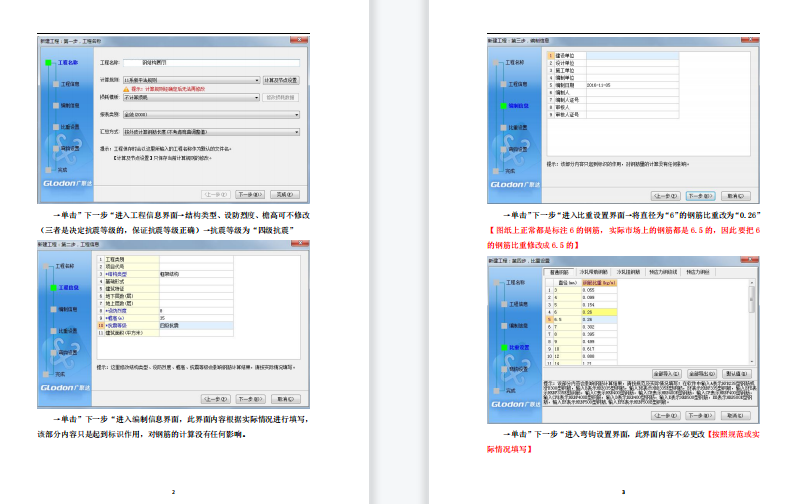Click Finish button in step-one dialog

pyautogui.click(x=285, y=195)
